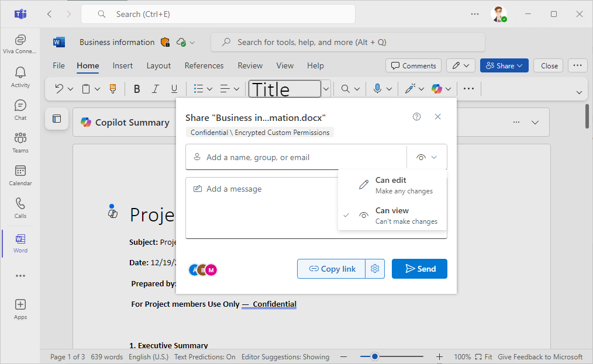Switch to the References tab
Image resolution: width=593 pixels, height=364 pixels.
[x=204, y=66]
